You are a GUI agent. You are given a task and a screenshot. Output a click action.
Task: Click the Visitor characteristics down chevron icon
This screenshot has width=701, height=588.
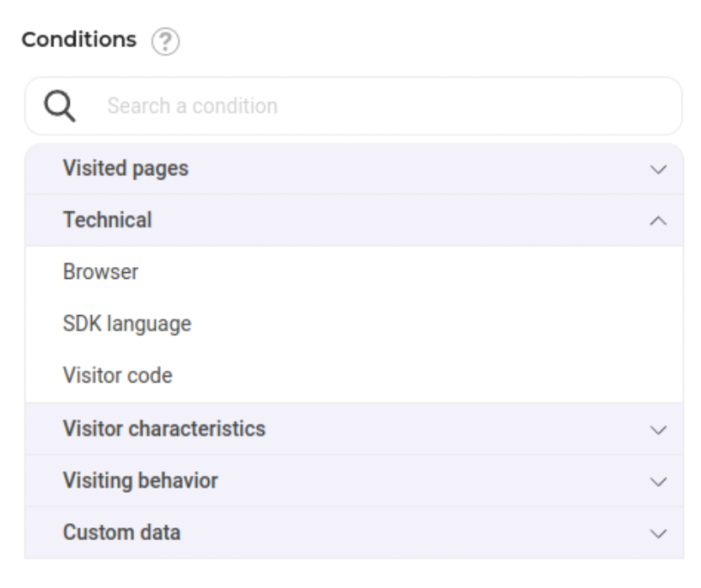[x=658, y=430]
